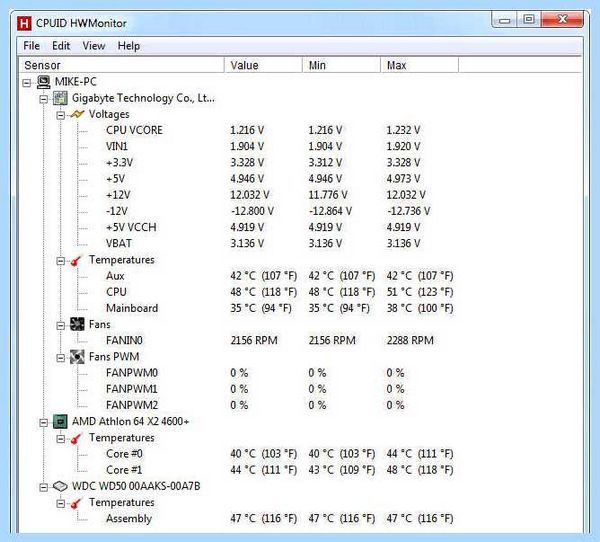Collapse the WDC WD50 drive node
Screen dimensions: 600x542
tap(44, 487)
